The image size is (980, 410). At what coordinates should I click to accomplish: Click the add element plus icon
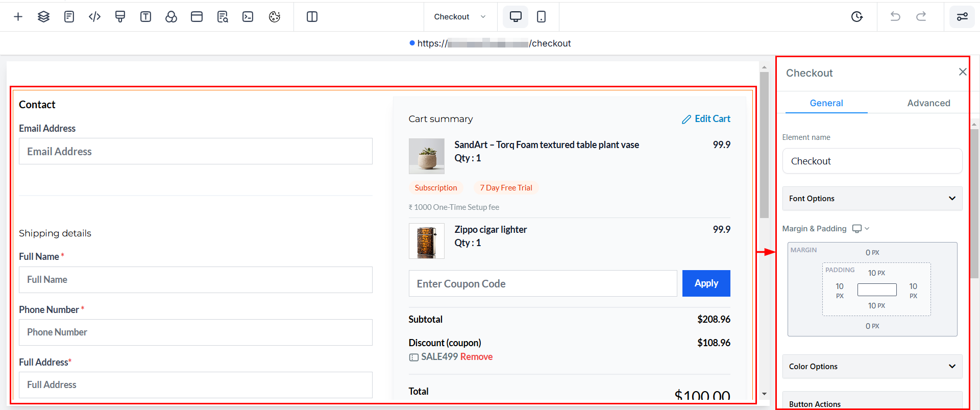18,17
